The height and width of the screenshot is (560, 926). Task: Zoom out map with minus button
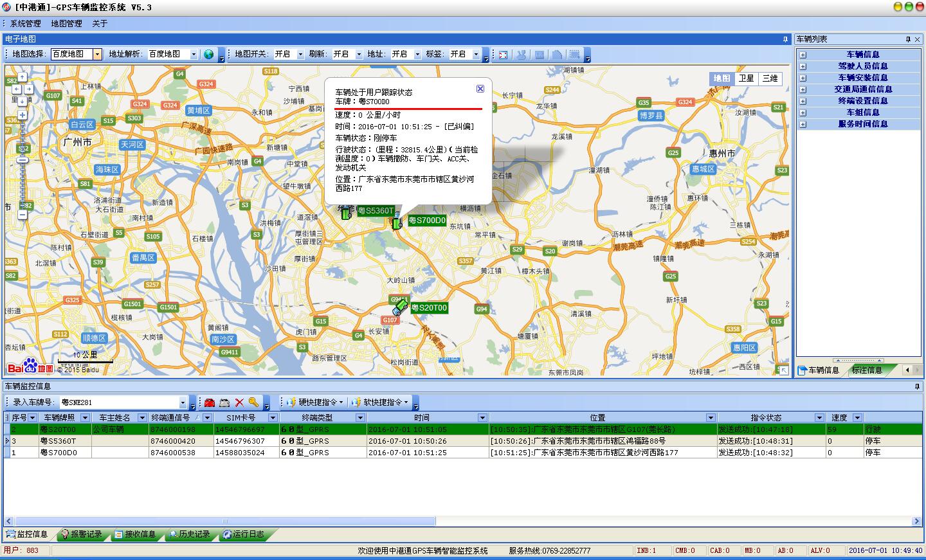23,215
